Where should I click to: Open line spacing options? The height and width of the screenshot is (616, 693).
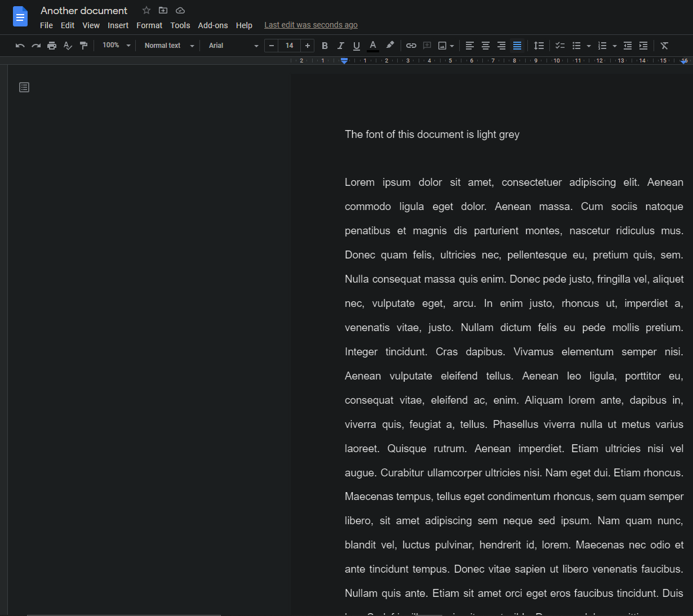pos(539,46)
